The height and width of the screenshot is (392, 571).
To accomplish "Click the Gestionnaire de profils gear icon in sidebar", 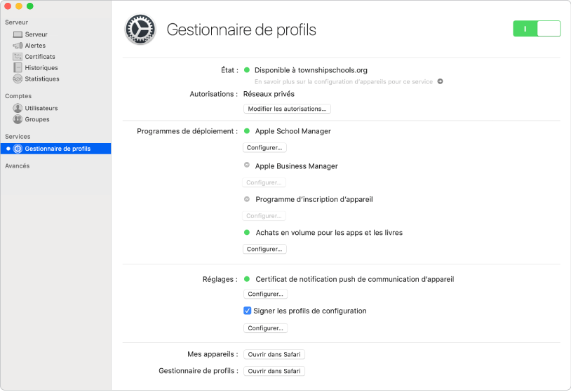I will 18,149.
